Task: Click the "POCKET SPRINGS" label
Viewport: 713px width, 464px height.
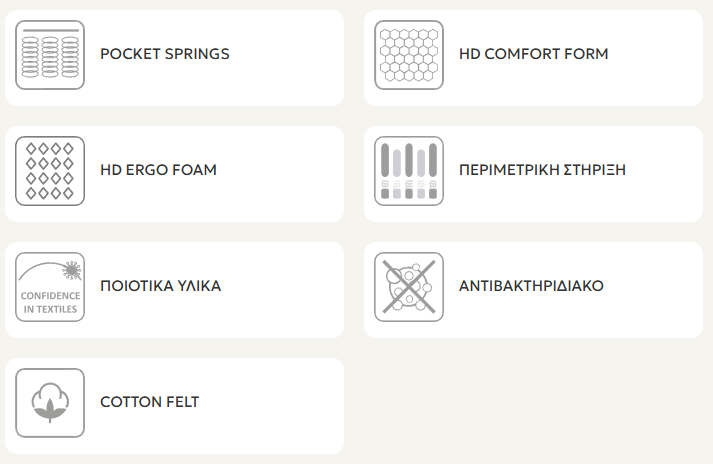Action: click(165, 54)
